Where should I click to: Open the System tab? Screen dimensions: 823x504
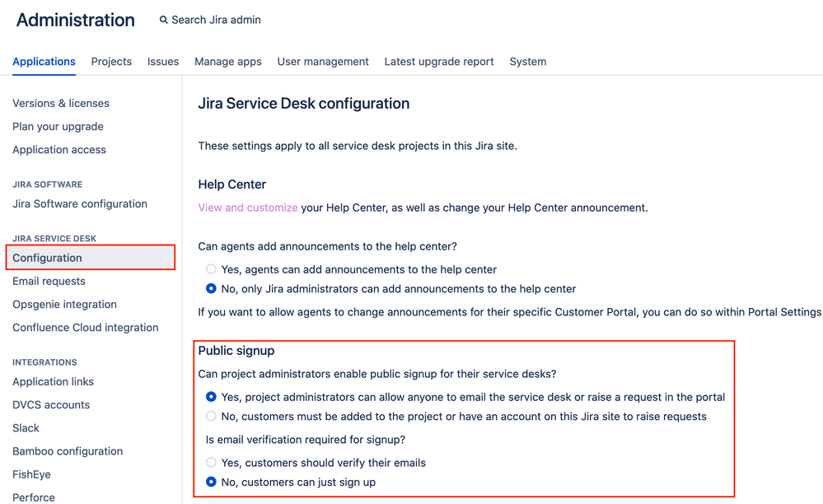(x=527, y=62)
